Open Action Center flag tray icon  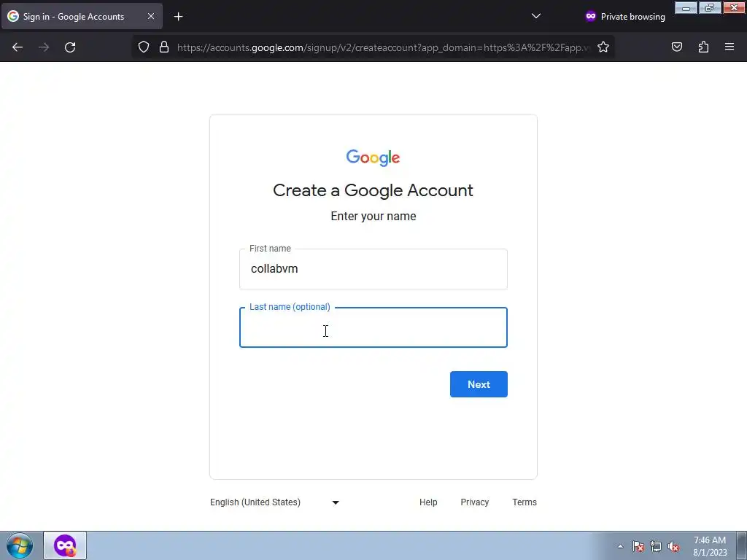click(638, 546)
